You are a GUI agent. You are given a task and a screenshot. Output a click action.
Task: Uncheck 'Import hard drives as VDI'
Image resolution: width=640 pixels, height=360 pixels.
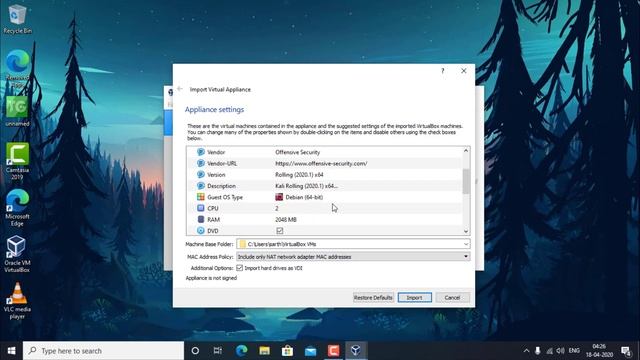pos(239,268)
